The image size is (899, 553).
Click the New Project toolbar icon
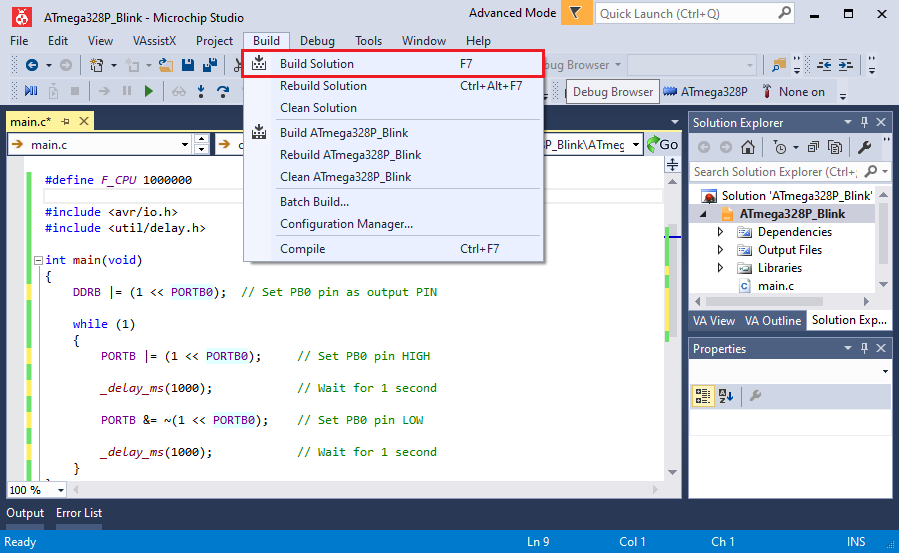point(96,65)
